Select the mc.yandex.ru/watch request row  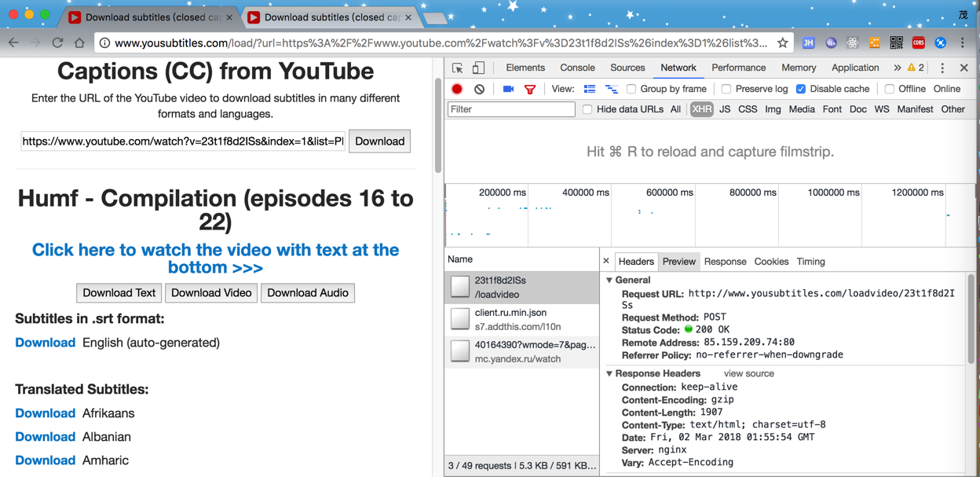tap(521, 351)
